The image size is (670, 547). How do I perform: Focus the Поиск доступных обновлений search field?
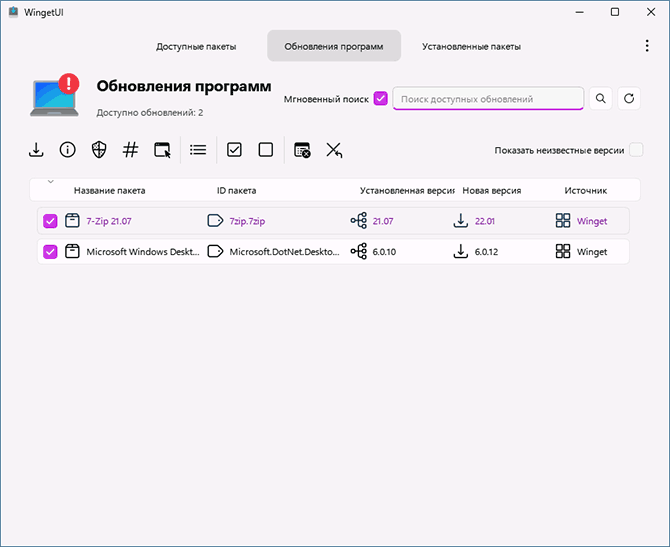488,99
